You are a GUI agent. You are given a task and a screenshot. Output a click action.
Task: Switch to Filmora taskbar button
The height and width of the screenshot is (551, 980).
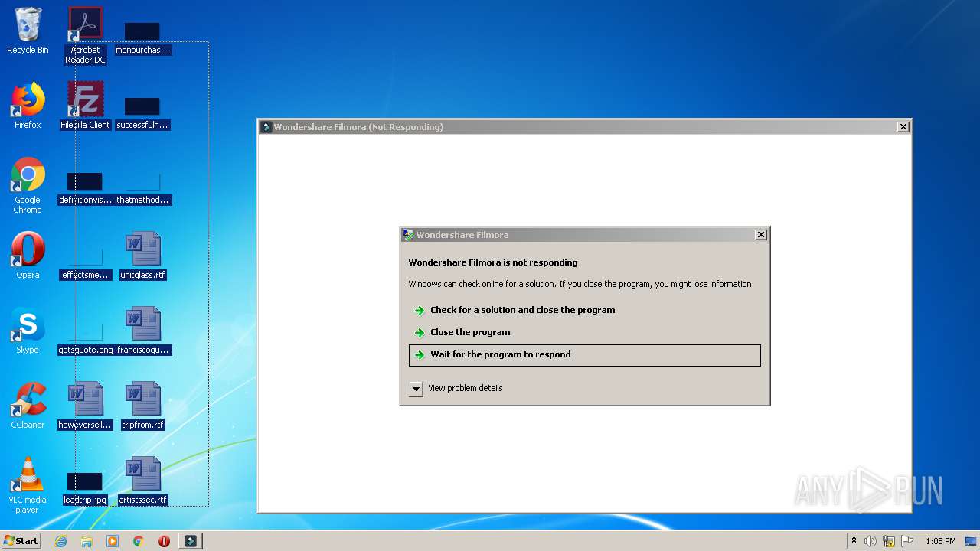click(x=190, y=541)
